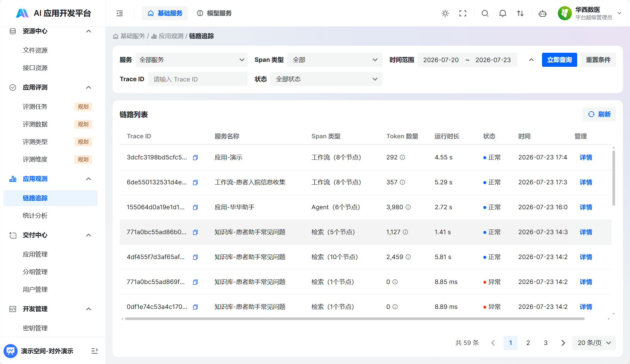630x364 pixels.
Task: Click the table horizontal scrollbar
Action: click(x=355, y=319)
